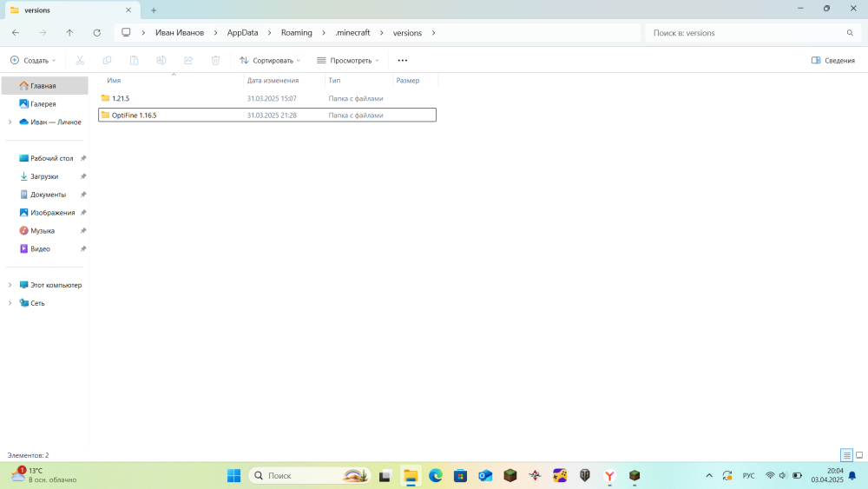
Task: Click the Rename icon in toolbar
Action: tap(161, 60)
